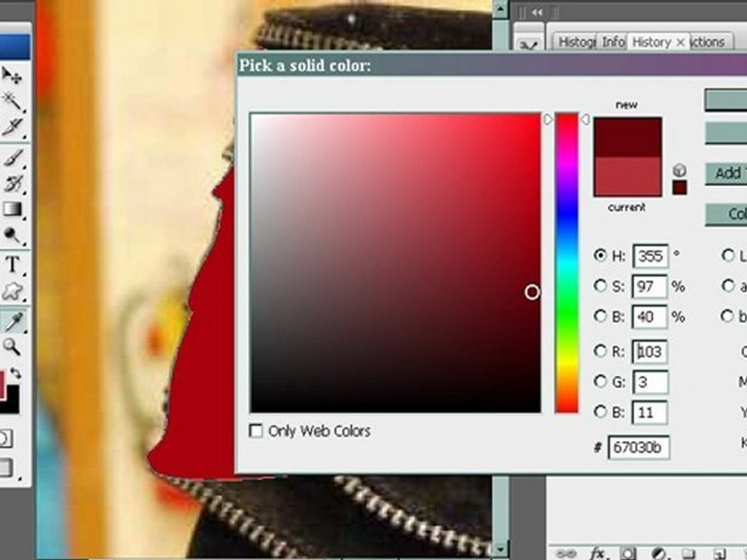Select the R red radio button
The height and width of the screenshot is (560, 747).
[x=600, y=351]
